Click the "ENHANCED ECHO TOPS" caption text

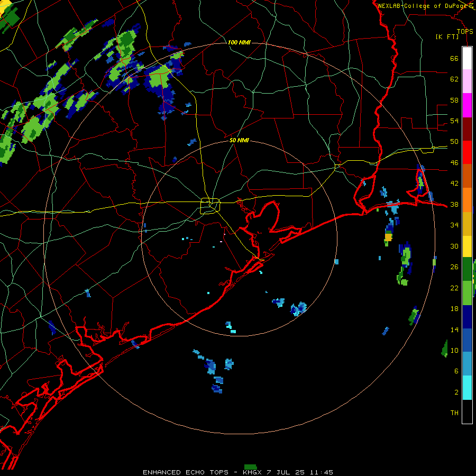(186, 472)
